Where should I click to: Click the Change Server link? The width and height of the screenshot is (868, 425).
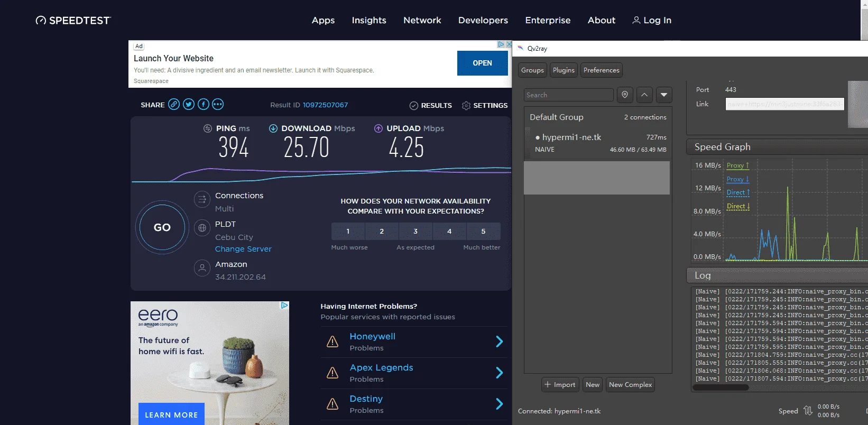pyautogui.click(x=243, y=249)
